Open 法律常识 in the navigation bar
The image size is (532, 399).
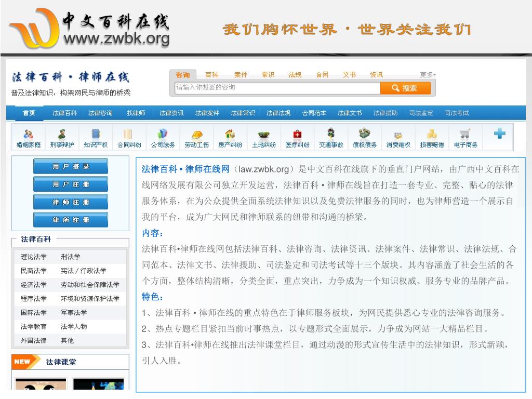tap(243, 113)
